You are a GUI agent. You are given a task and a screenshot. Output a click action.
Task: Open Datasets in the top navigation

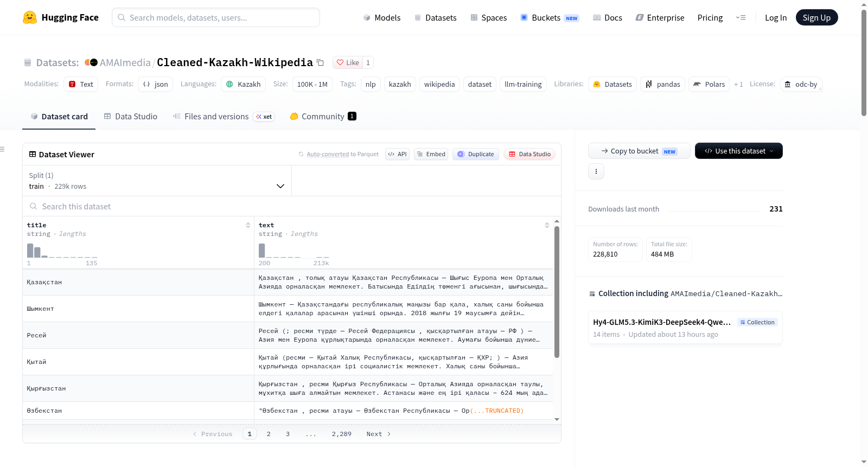pyautogui.click(x=436, y=18)
